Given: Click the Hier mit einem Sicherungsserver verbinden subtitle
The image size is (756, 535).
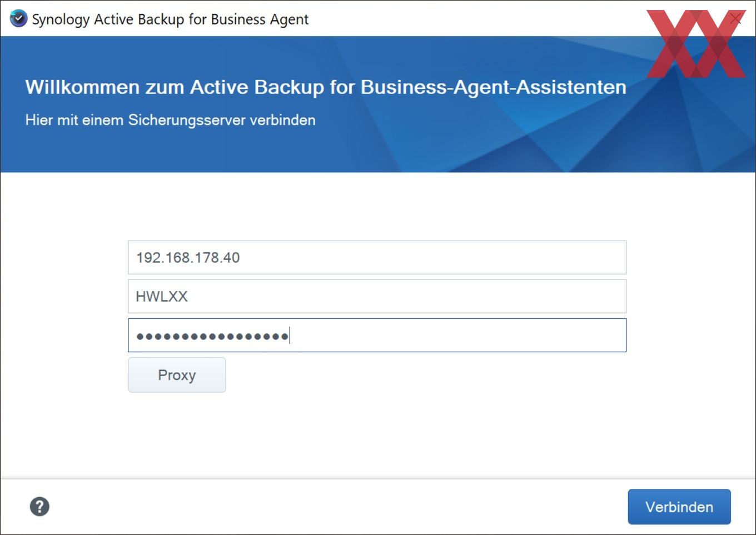Looking at the screenshot, I should (171, 120).
